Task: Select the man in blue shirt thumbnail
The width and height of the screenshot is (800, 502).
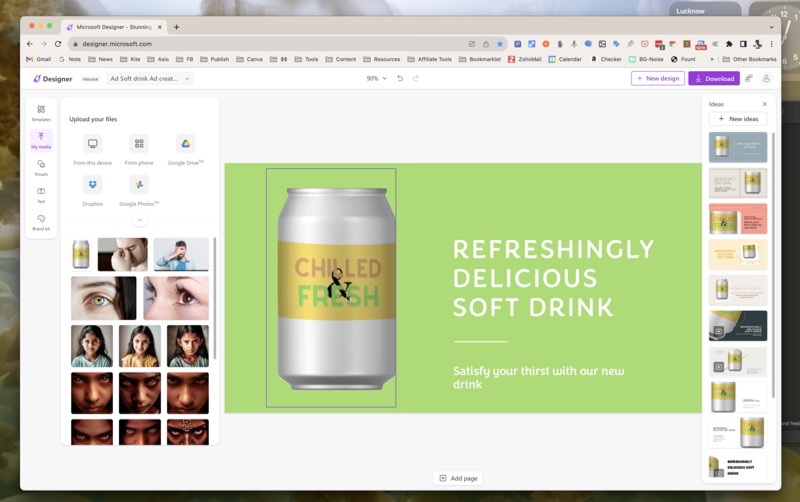Action: (x=181, y=254)
